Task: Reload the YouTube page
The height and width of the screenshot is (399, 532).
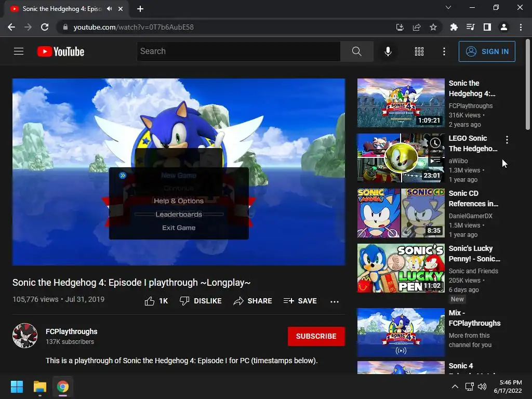Action: (45, 27)
